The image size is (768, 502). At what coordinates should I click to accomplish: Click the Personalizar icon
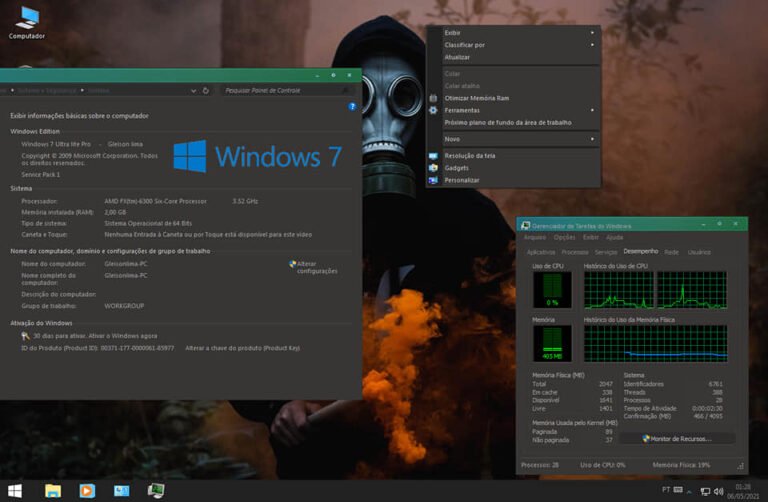(x=433, y=180)
